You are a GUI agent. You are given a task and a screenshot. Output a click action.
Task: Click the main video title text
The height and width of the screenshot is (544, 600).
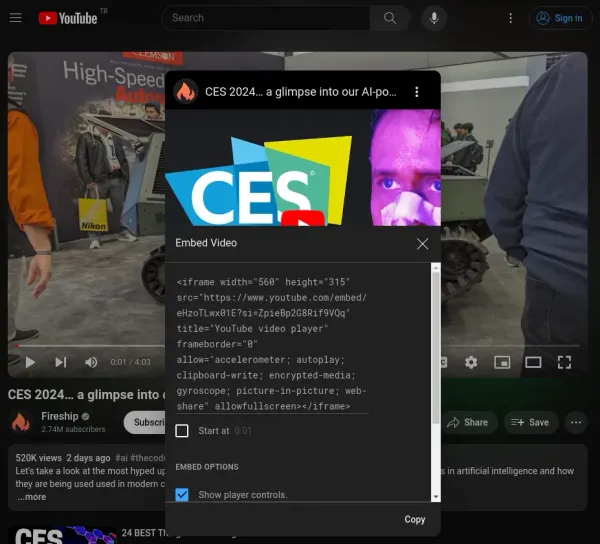click(86, 394)
